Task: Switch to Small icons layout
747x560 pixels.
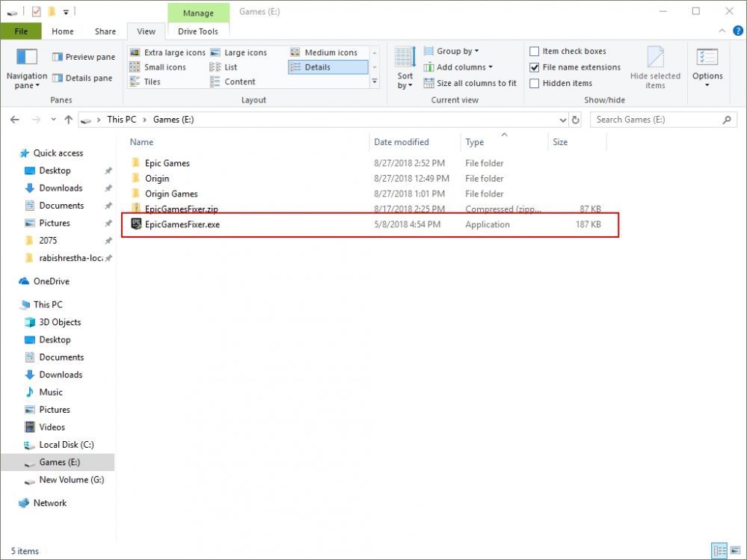Action: pyautogui.click(x=158, y=67)
